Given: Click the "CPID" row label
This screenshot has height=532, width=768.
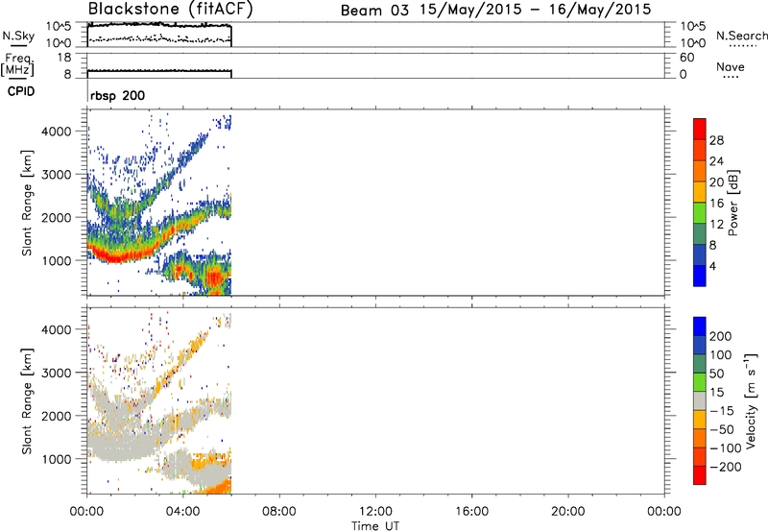Looking at the screenshot, I should (x=21, y=91).
